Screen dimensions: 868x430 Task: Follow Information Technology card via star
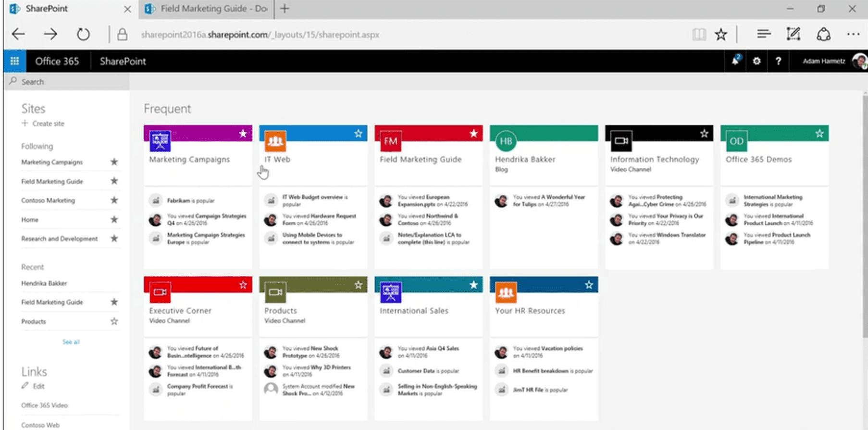[705, 133]
